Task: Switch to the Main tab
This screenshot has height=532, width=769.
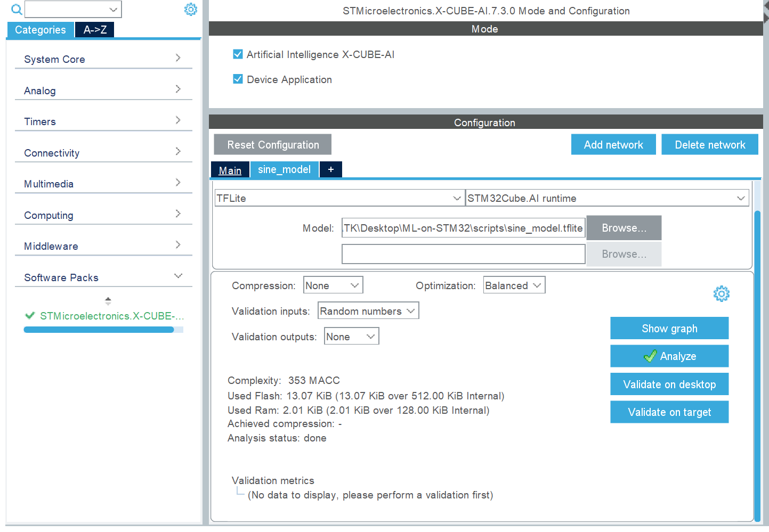Action: [x=230, y=170]
